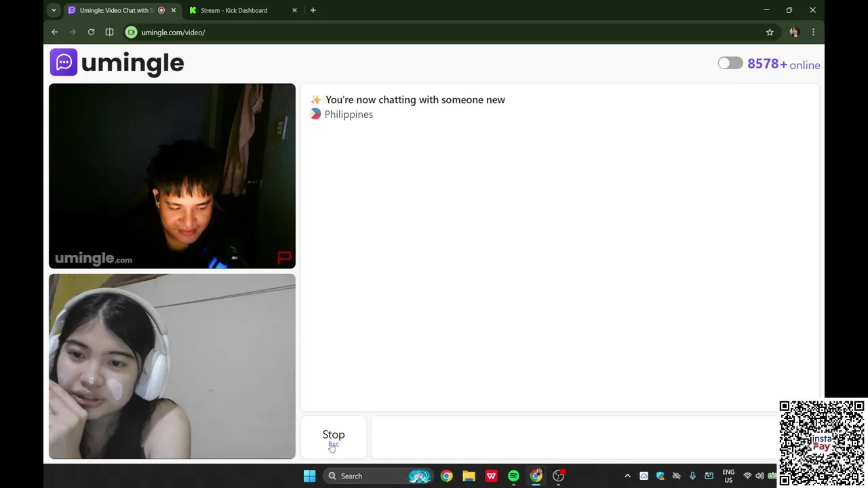Click the Stop button
The height and width of the screenshot is (488, 868).
point(334,438)
